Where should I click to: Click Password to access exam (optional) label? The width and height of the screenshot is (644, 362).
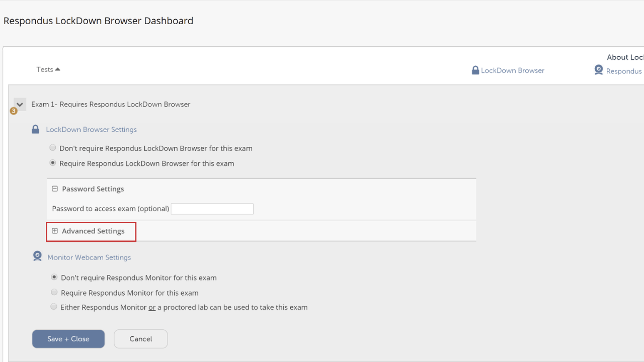point(111,209)
